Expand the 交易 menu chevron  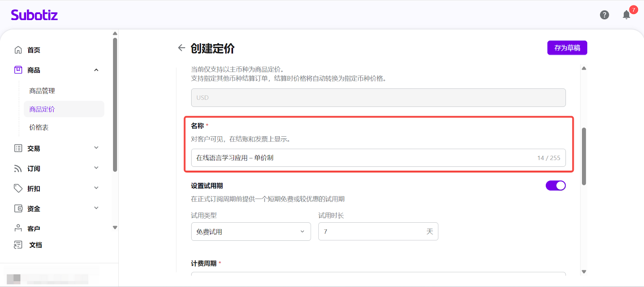click(96, 148)
